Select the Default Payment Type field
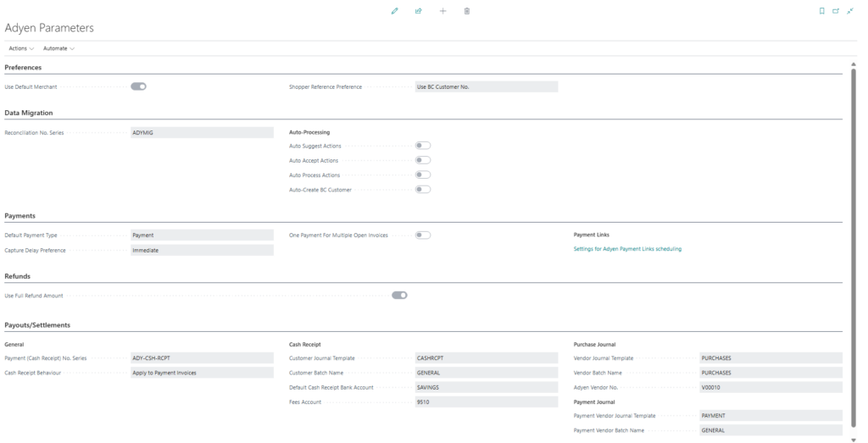 (202, 235)
